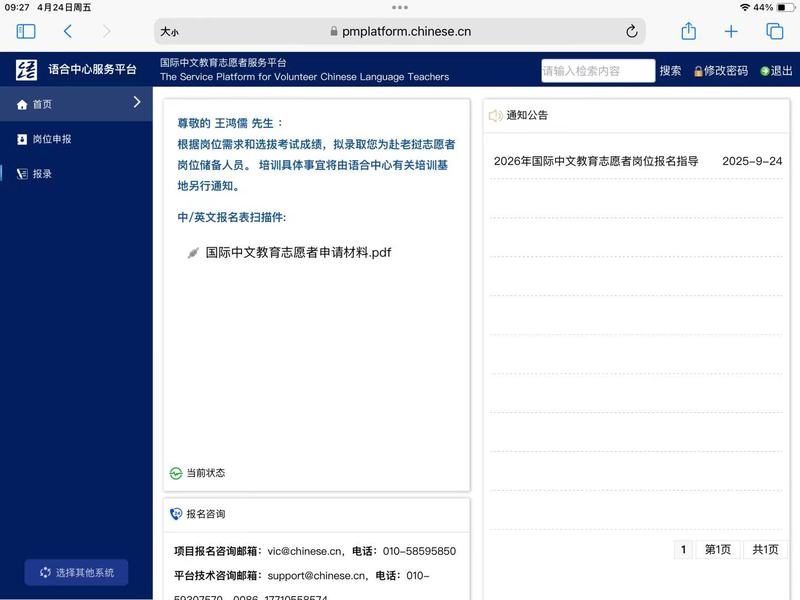Open Safari share sheet icon
Image resolution: width=800 pixels, height=600 pixels.
688,32
